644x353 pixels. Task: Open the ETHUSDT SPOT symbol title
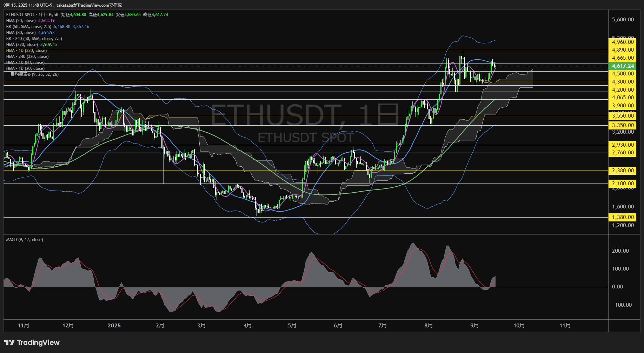tap(20, 15)
